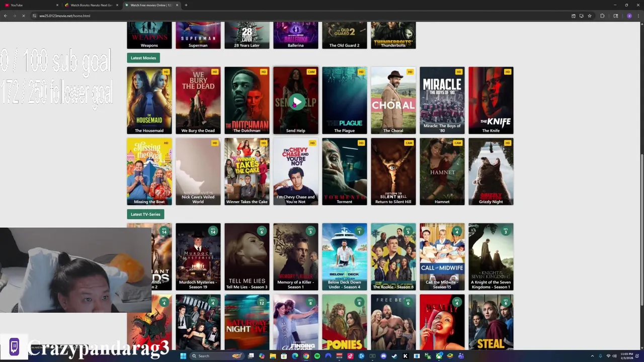Open the network status tray icon
The image size is (644, 362).
point(608,356)
